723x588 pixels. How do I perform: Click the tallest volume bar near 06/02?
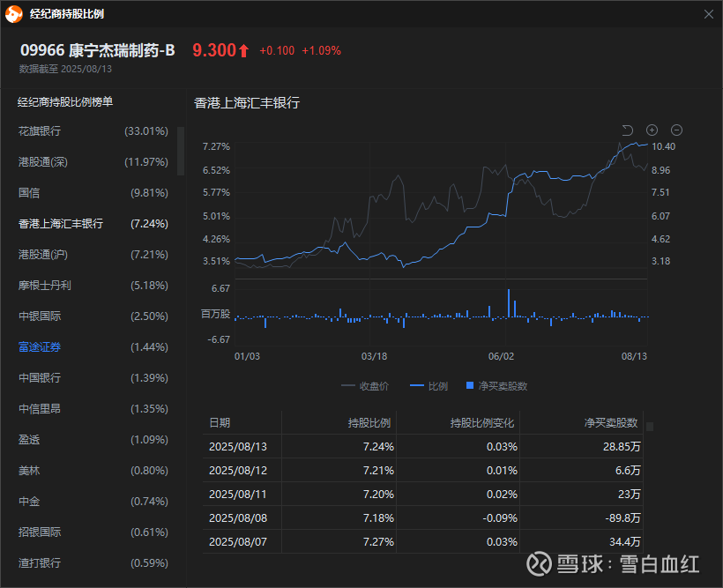509,303
